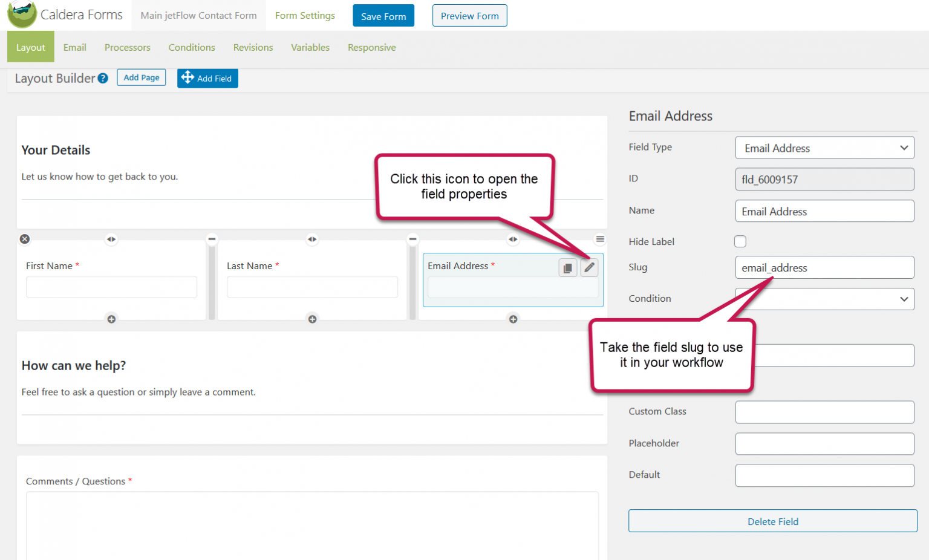Expand the Condition dropdown
The image size is (929, 560).
[x=824, y=299]
